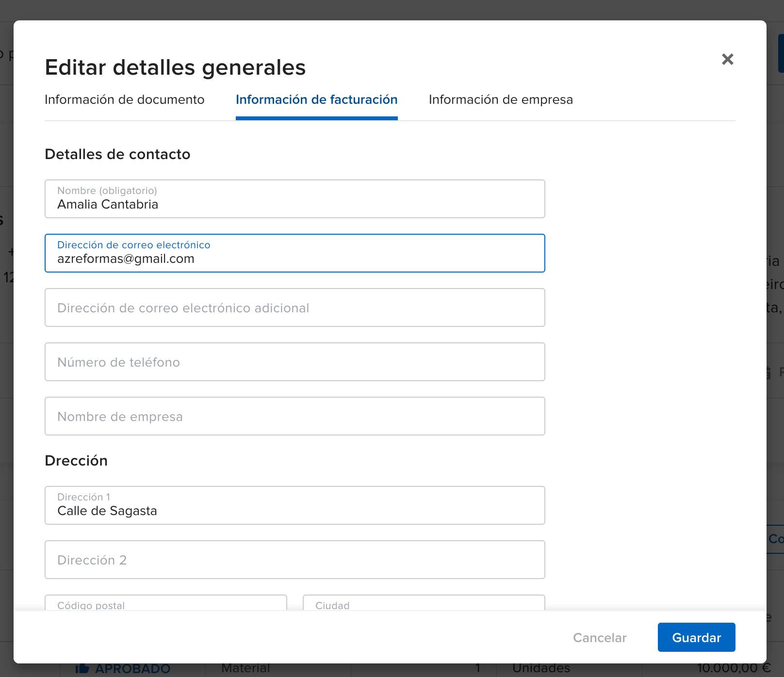Click the Nombre field with Amalia Cantabria
The height and width of the screenshot is (677, 784).
tap(294, 199)
